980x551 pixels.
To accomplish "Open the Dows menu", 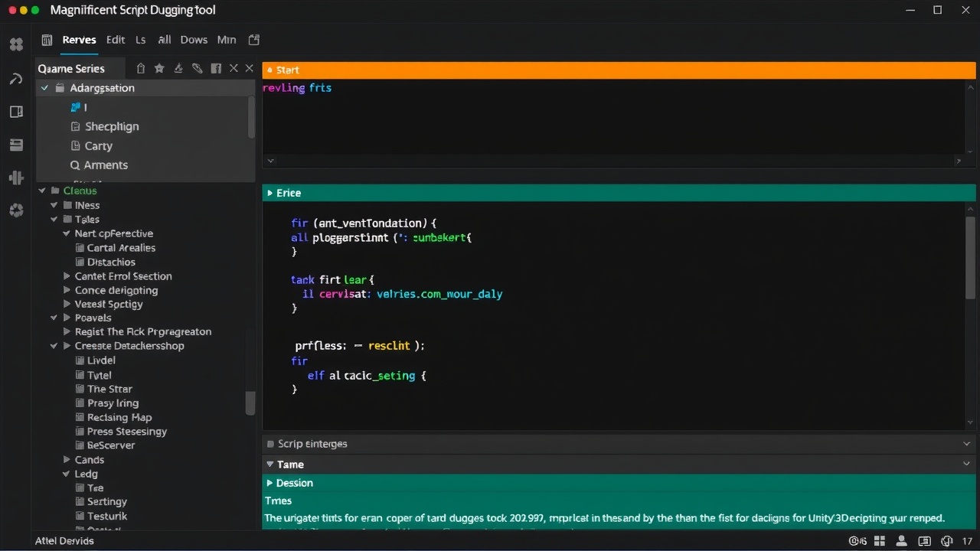I will pyautogui.click(x=194, y=40).
